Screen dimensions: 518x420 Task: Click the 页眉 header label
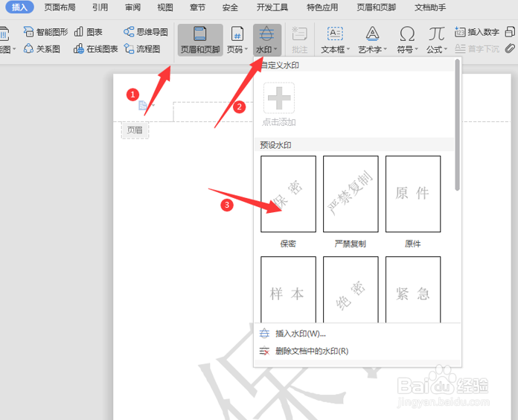click(135, 130)
